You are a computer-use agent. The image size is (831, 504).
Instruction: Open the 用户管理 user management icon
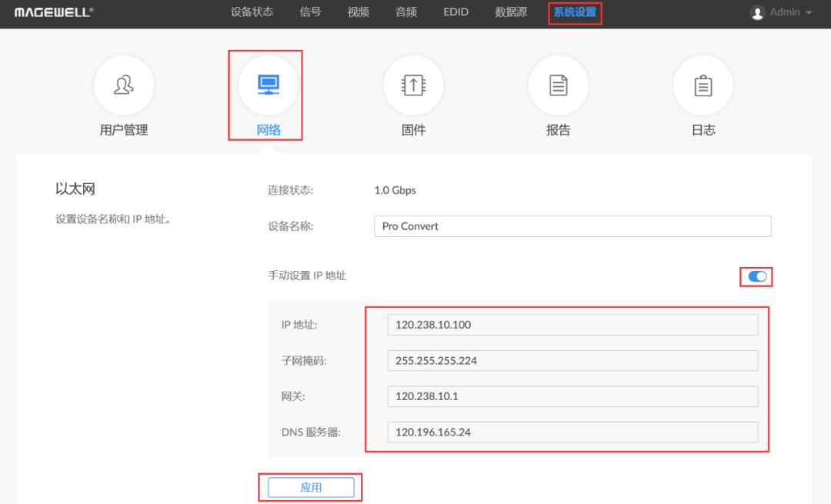123,85
